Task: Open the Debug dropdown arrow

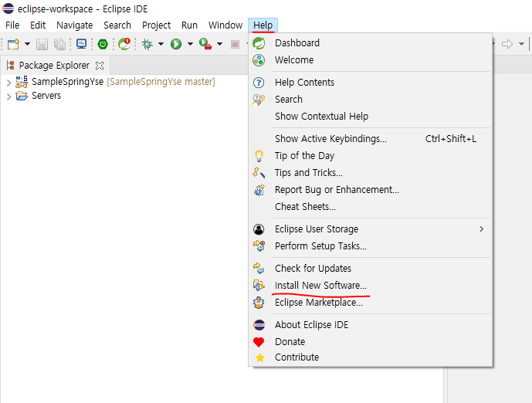Action: pyautogui.click(x=161, y=44)
